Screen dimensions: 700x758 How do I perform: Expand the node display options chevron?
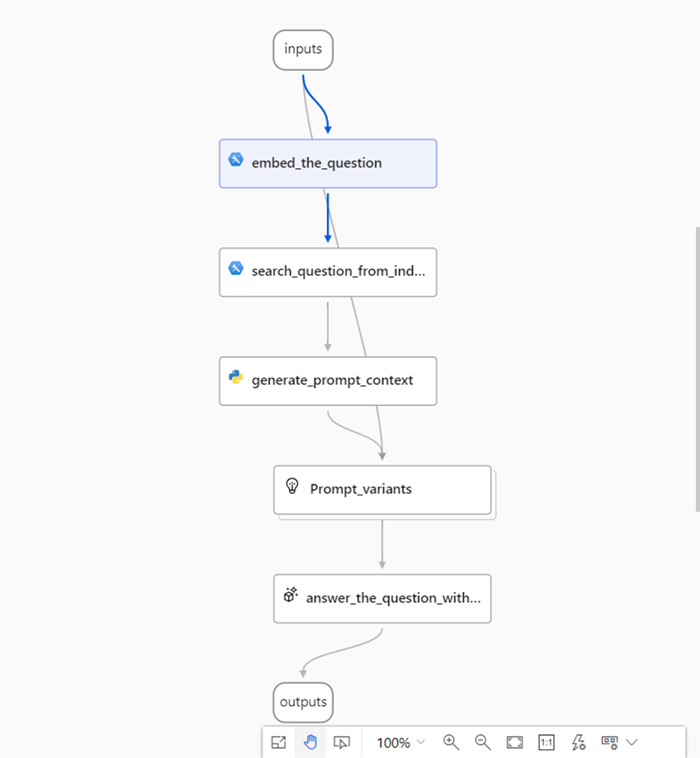[x=631, y=742]
